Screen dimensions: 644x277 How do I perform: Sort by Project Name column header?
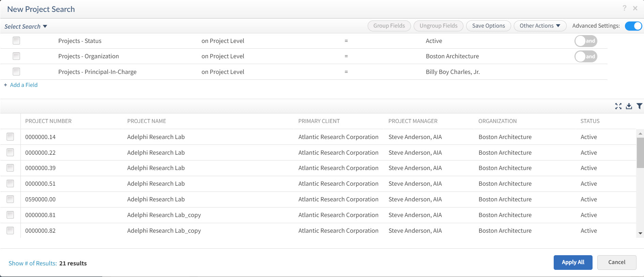coord(147,121)
